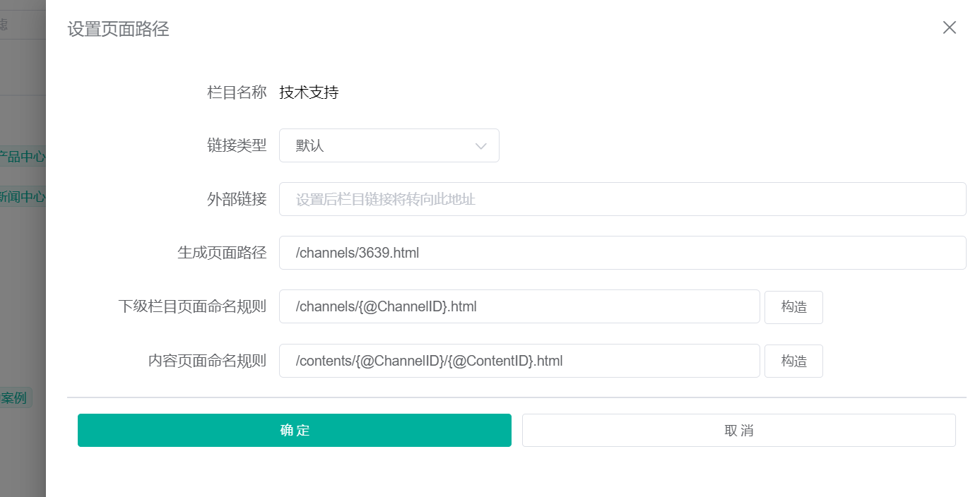Open 构造 for 内容页面命名规则

coord(793,361)
